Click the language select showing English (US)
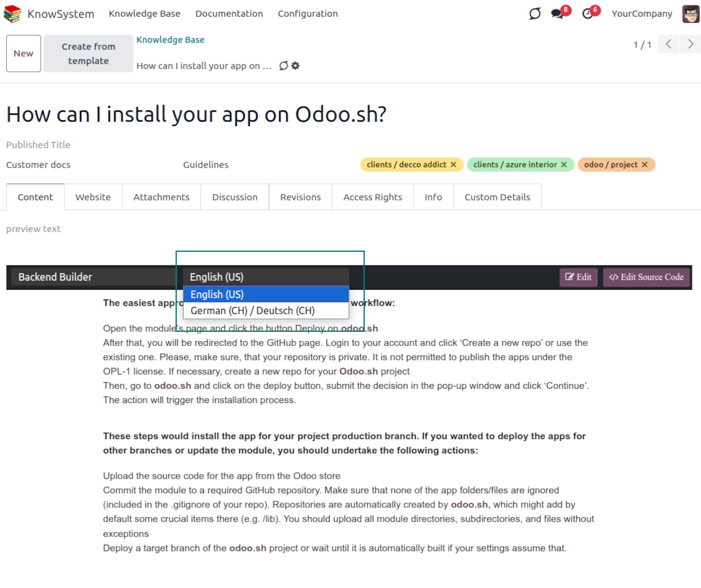This screenshot has width=701, height=588. (266, 277)
